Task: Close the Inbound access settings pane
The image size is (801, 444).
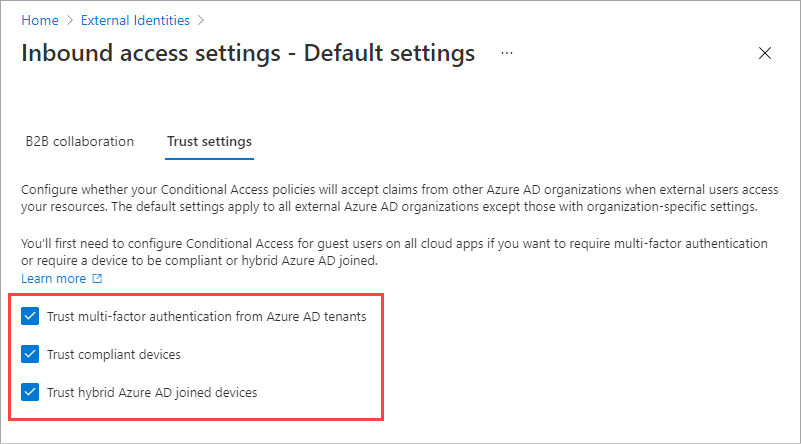Action: coord(765,53)
